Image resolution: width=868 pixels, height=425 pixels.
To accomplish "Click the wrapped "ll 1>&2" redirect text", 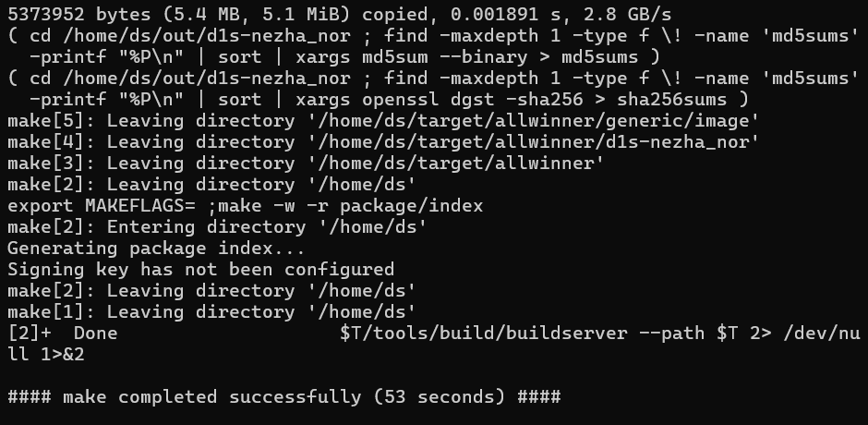I will point(46,355).
